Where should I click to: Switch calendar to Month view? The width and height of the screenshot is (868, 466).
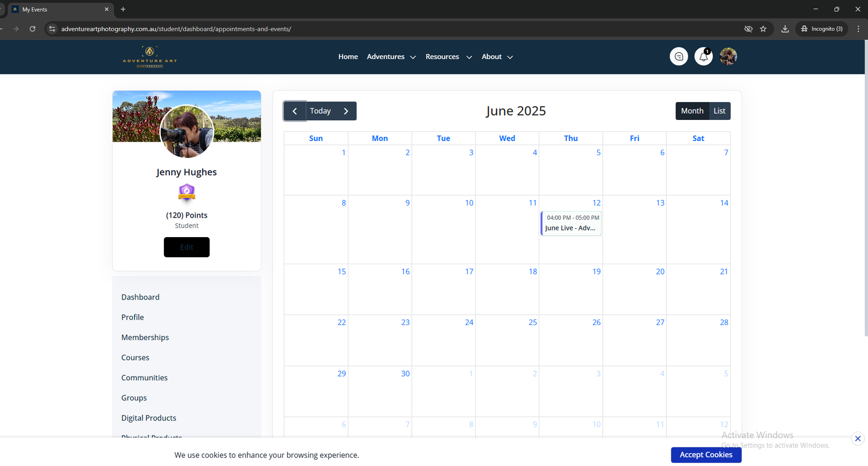coord(692,111)
